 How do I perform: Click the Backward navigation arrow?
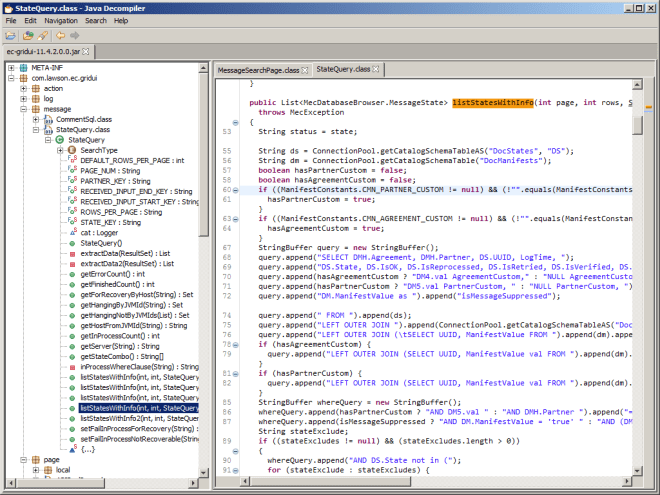click(62, 34)
